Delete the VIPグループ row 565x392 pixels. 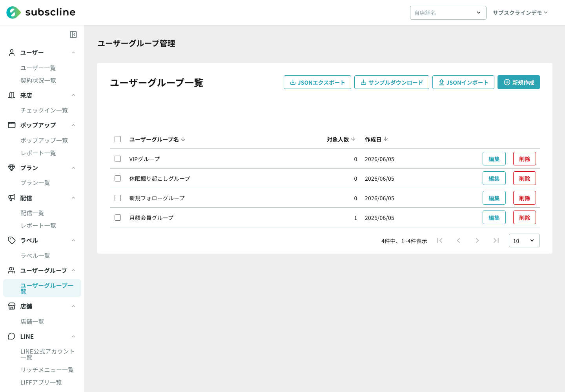[525, 159]
